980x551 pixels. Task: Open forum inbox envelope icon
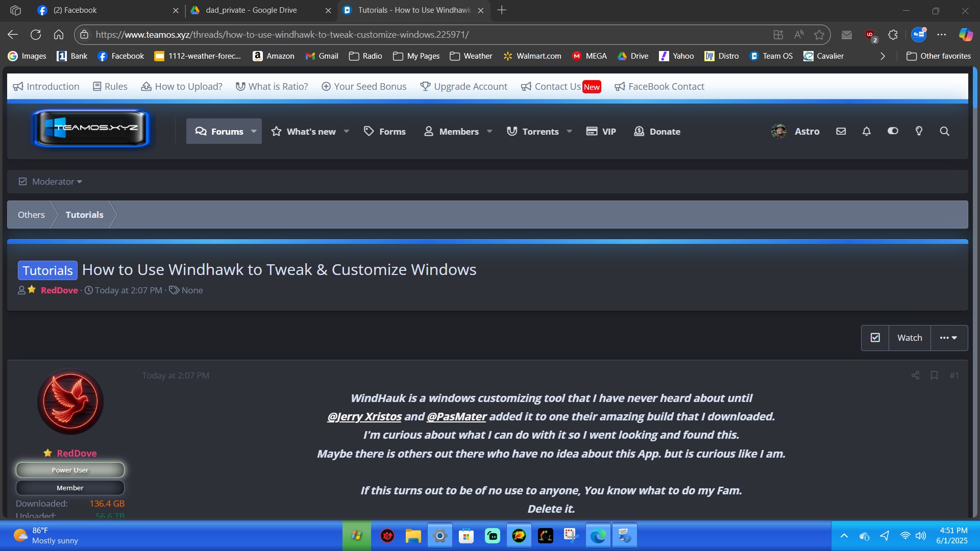point(841,131)
